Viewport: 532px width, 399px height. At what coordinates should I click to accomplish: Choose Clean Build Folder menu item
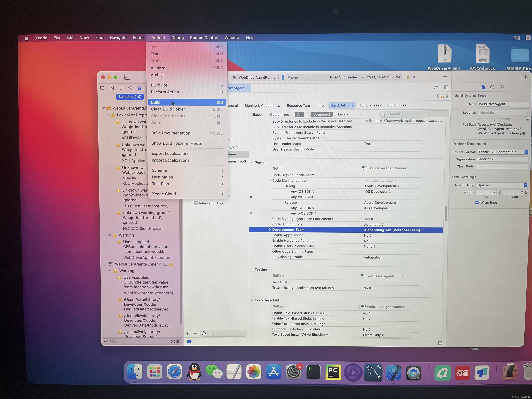click(168, 109)
